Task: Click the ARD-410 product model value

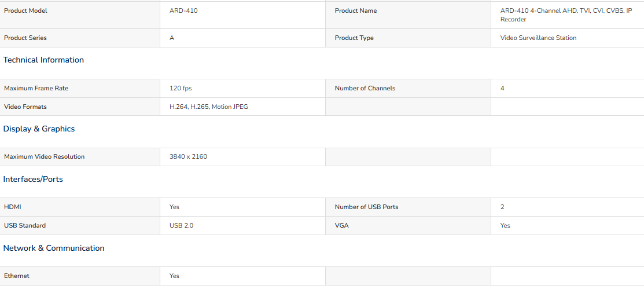Action: [183, 10]
